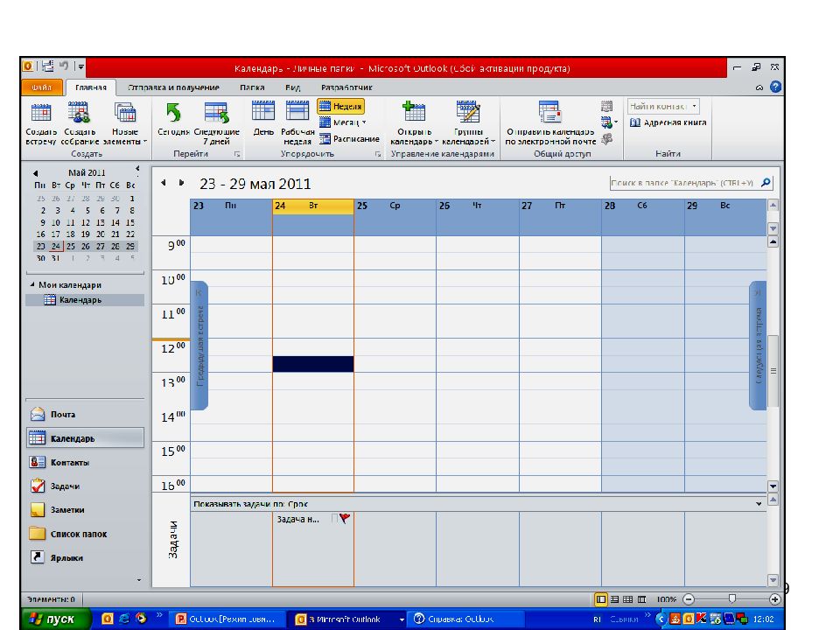Screen dimensions: 840x630
Task: Open the Папка ribbon tab
Action: (x=252, y=87)
